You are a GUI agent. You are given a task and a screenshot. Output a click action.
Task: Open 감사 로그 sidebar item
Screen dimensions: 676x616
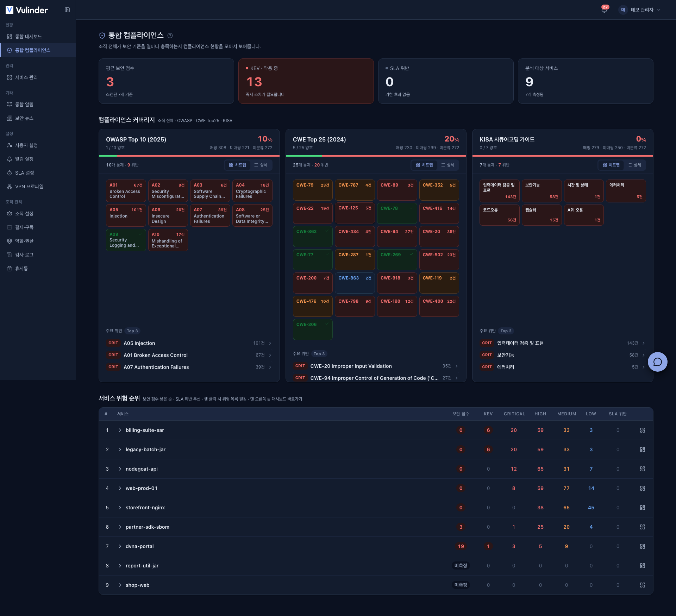point(38,255)
